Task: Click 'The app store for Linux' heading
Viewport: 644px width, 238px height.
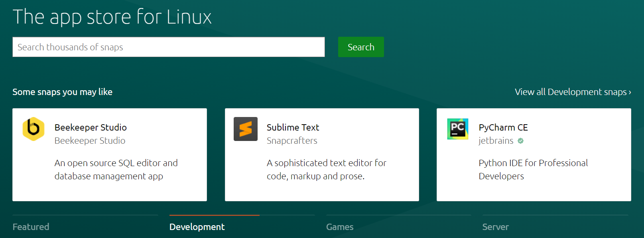Action: click(112, 17)
